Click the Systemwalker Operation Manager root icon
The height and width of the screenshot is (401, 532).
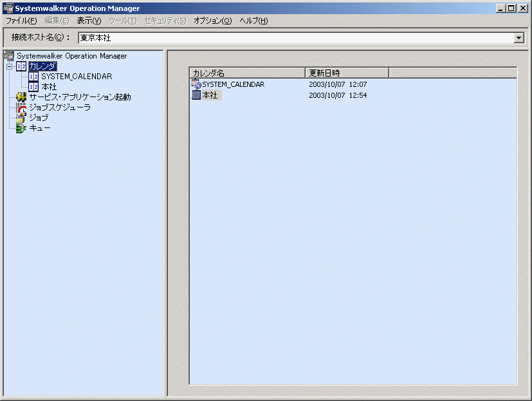pos(9,56)
